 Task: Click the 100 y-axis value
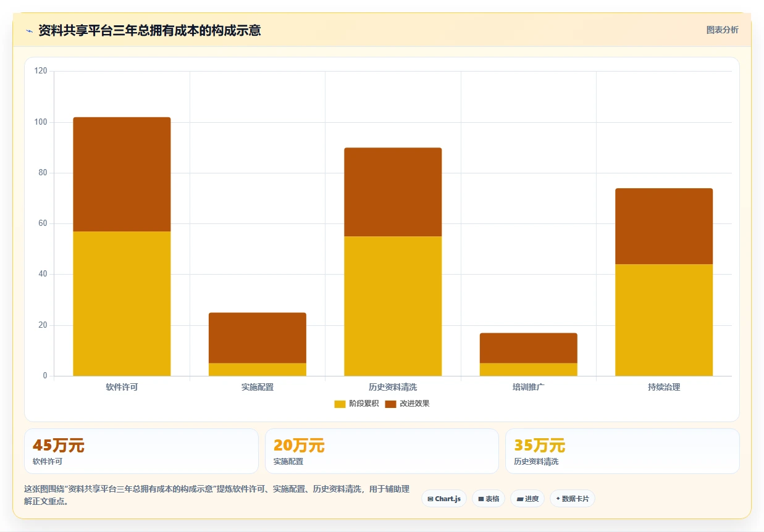[41, 122]
